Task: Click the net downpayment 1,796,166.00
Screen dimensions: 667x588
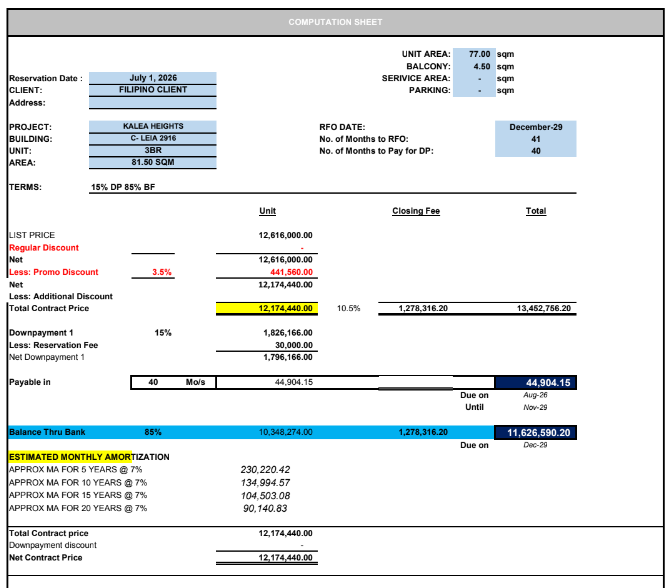Action: pyautogui.click(x=288, y=357)
